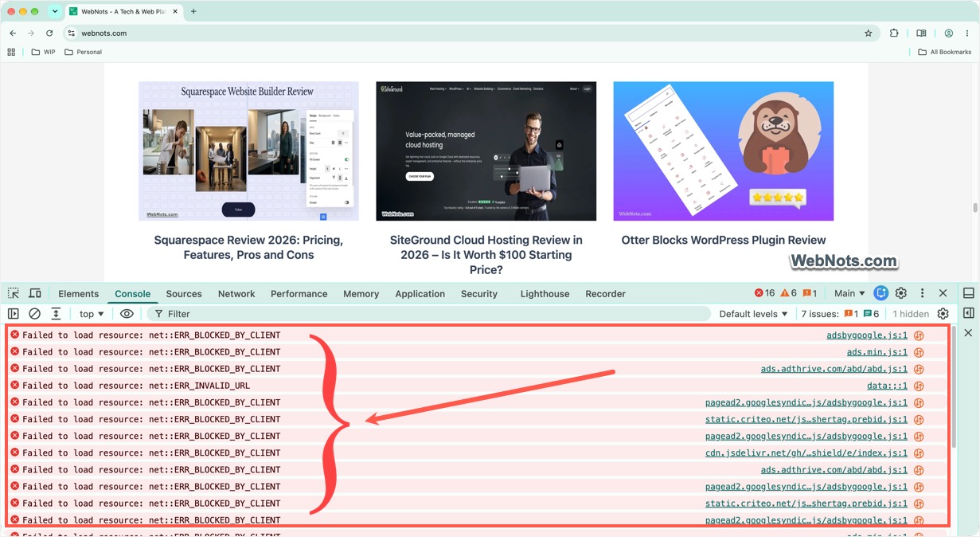
Task: Click the Otter mascot thumbnail image
Action: [x=724, y=151]
